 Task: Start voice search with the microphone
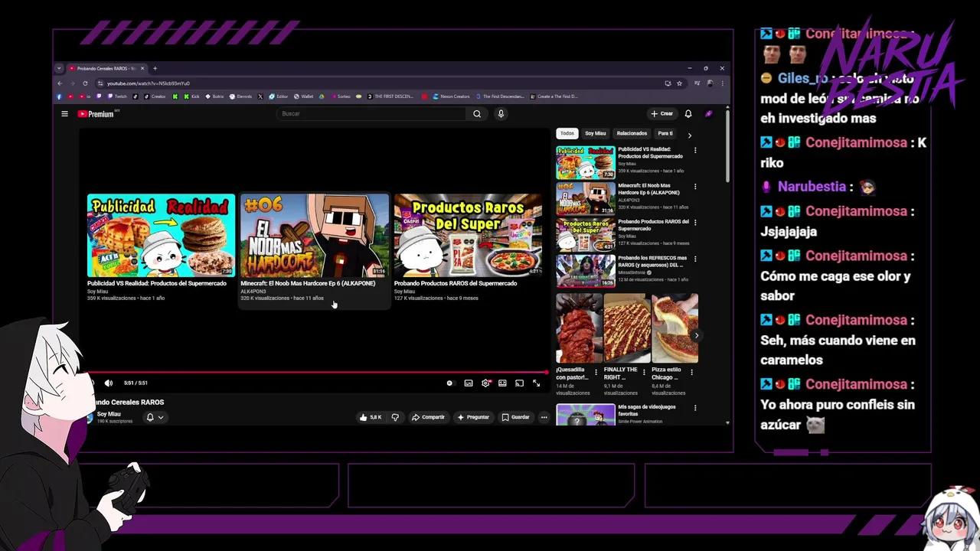(501, 114)
